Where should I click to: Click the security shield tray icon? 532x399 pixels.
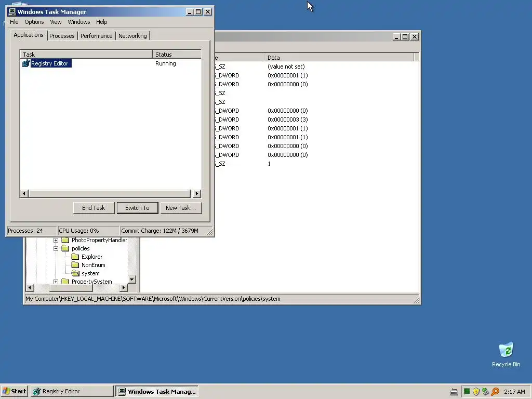(476, 392)
